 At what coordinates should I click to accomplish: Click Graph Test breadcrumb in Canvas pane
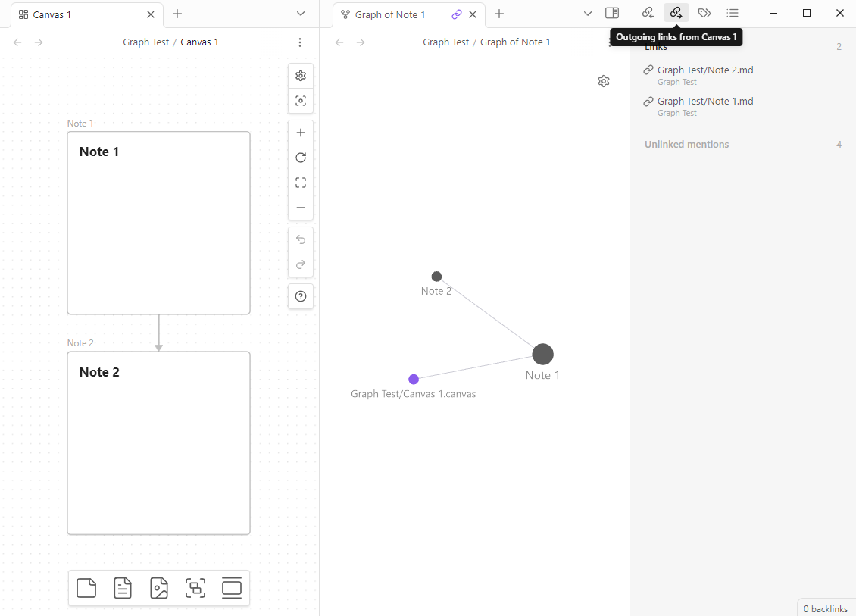145,42
